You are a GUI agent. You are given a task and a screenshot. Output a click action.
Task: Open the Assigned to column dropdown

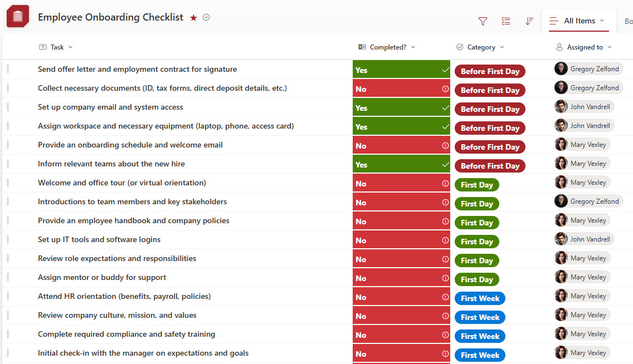(x=610, y=47)
